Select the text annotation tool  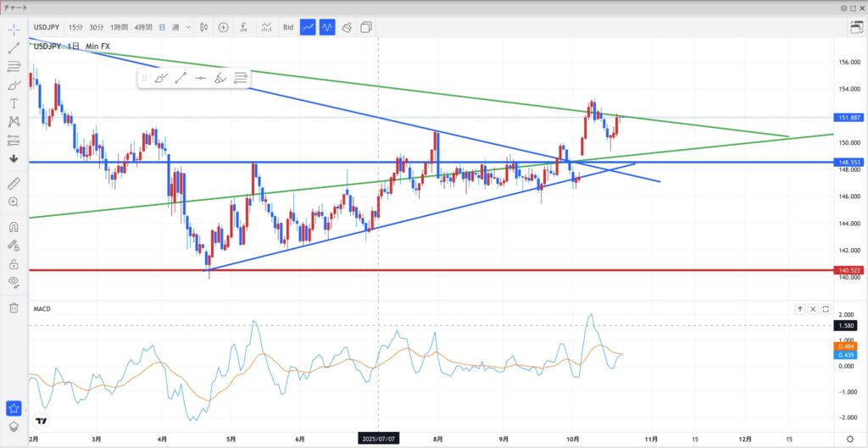click(14, 102)
